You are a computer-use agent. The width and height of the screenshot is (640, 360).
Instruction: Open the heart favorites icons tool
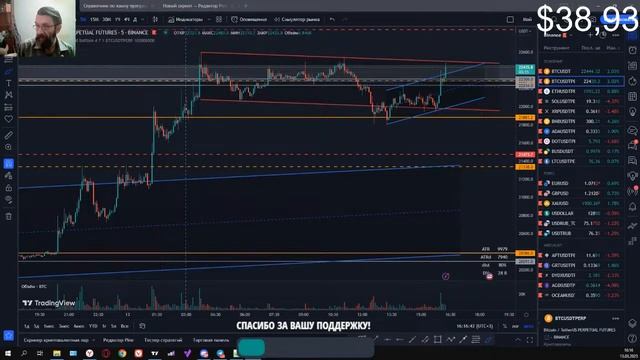[9, 119]
